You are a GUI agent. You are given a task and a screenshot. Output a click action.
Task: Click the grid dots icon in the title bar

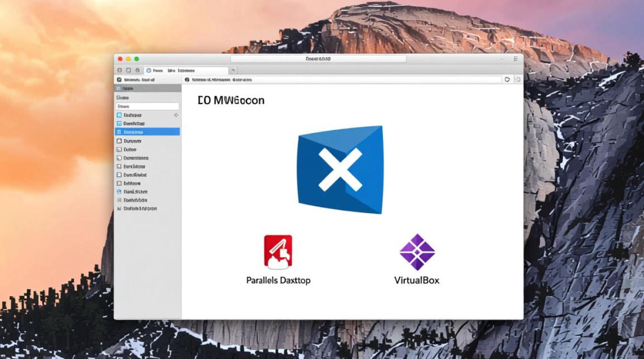pyautogui.click(x=516, y=59)
